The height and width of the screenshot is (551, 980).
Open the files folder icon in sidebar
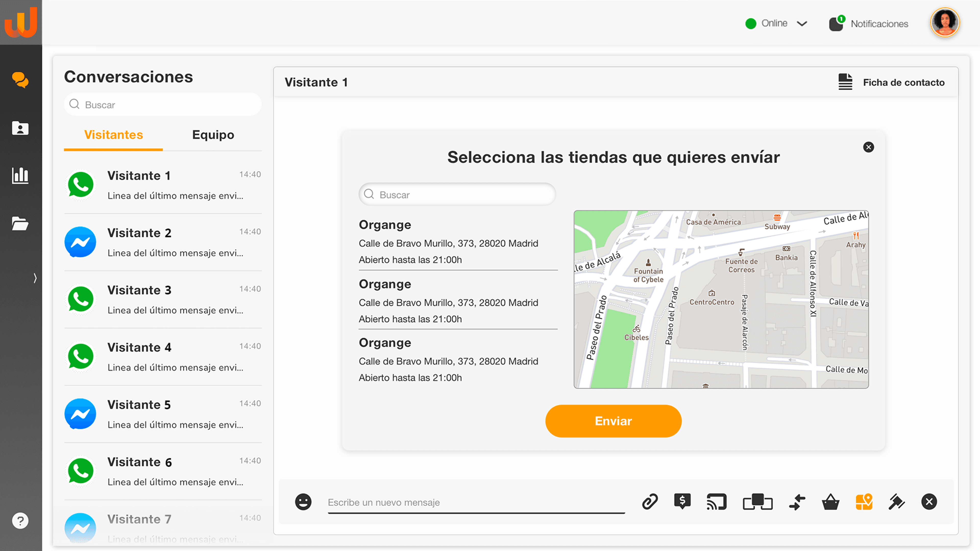coord(20,224)
